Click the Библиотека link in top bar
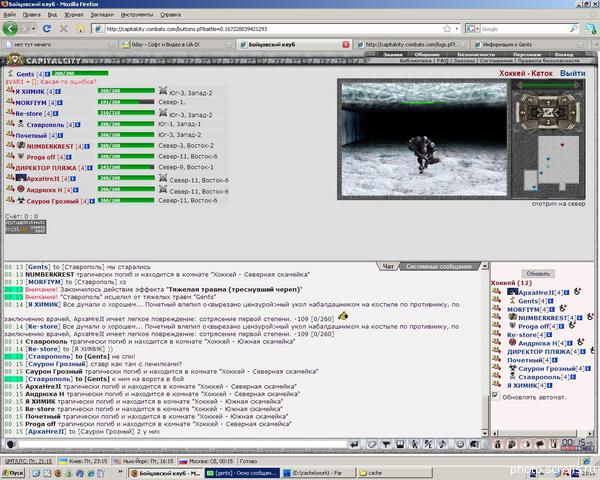600x480 pixels. (416, 60)
